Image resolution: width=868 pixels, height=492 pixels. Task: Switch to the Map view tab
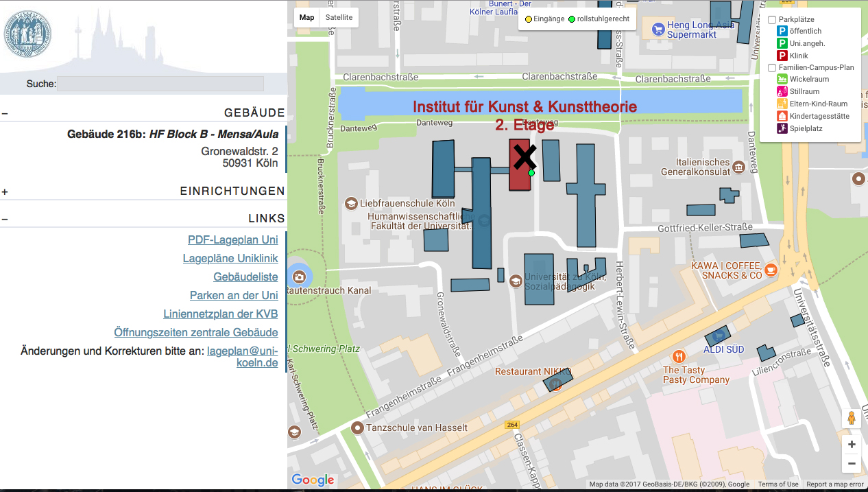307,18
